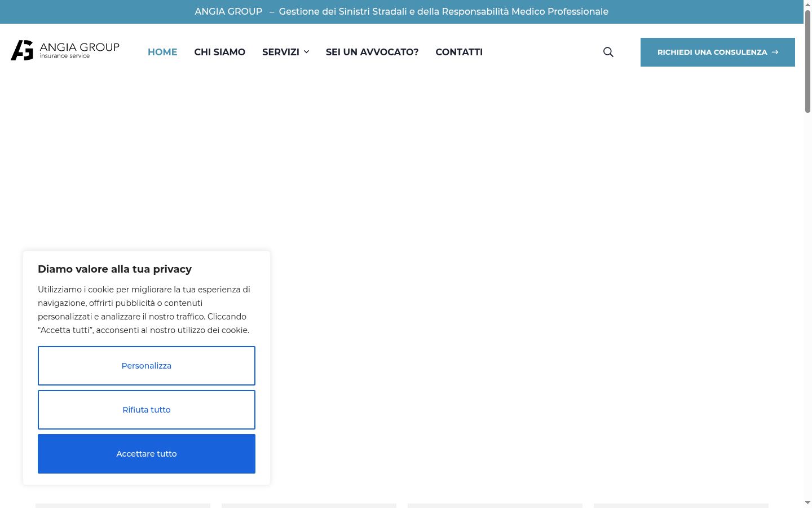Open Sei un avvocato? page

(372, 52)
